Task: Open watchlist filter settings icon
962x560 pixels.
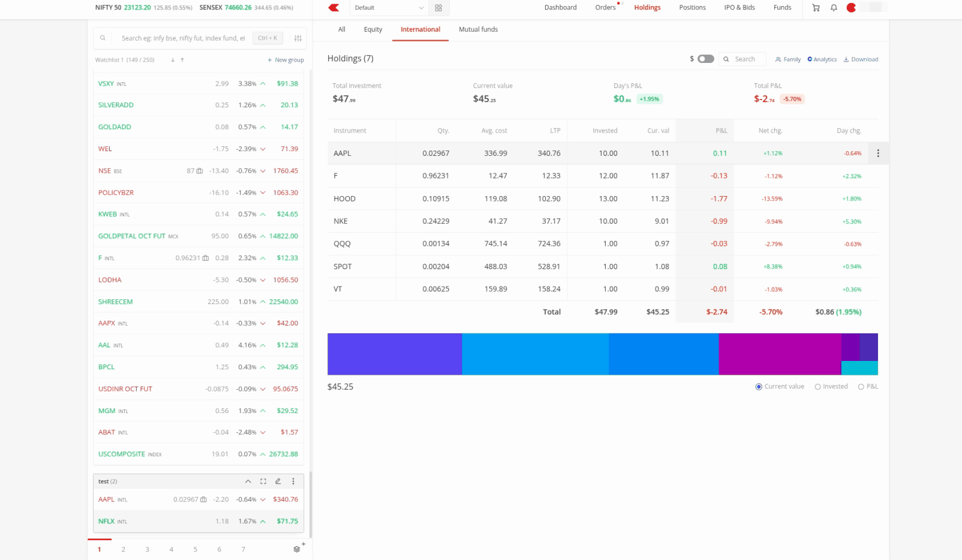Action: coord(297,38)
